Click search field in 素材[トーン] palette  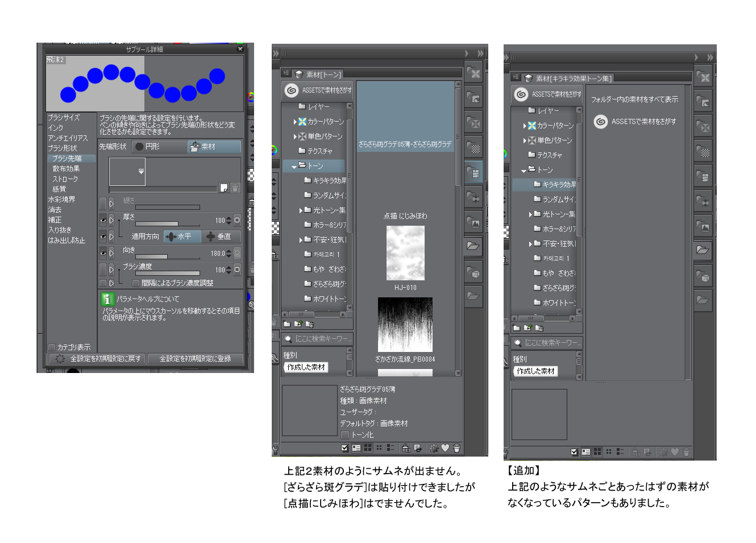pos(318,339)
